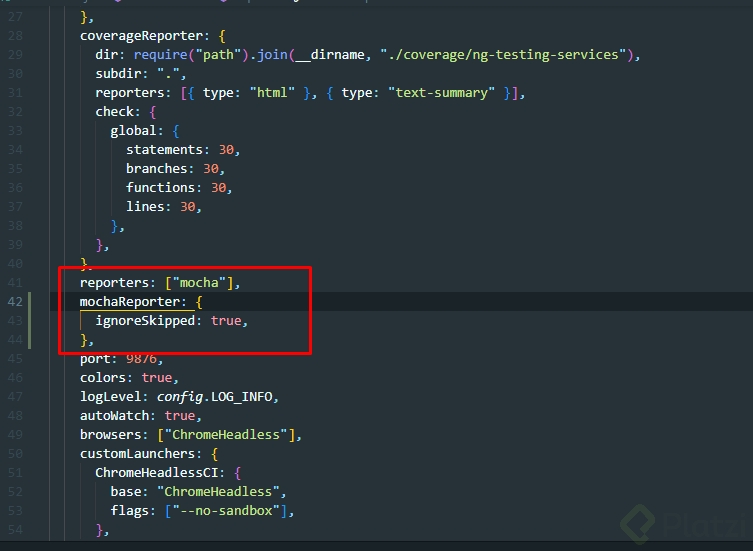The width and height of the screenshot is (753, 551).
Task: Click the lines threshold value 30
Action: [188, 207]
